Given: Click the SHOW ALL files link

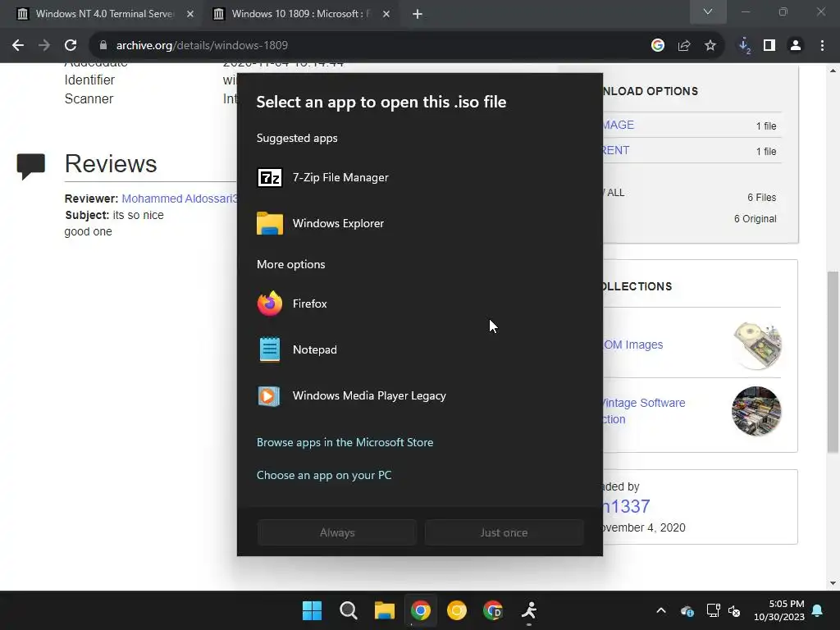Looking at the screenshot, I should pos(614,193).
